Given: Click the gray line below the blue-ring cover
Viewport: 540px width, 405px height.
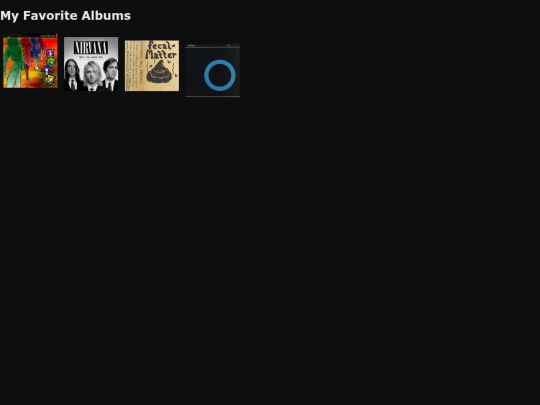Looking at the screenshot, I should point(212,96).
